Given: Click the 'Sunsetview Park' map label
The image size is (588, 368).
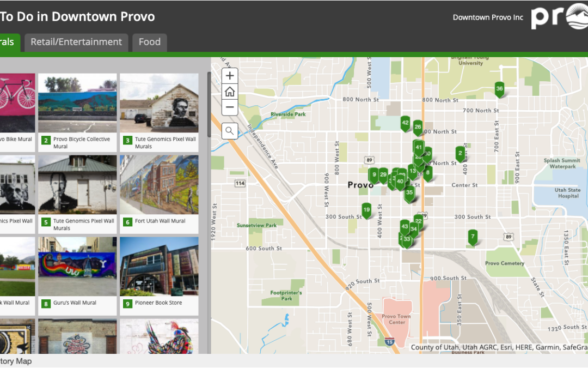Looking at the screenshot, I should [256, 225].
